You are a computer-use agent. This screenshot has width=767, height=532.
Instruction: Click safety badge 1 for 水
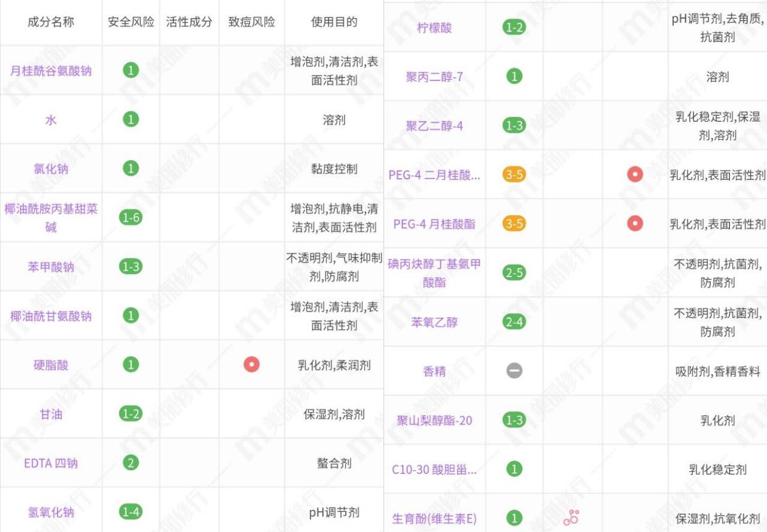(x=131, y=119)
